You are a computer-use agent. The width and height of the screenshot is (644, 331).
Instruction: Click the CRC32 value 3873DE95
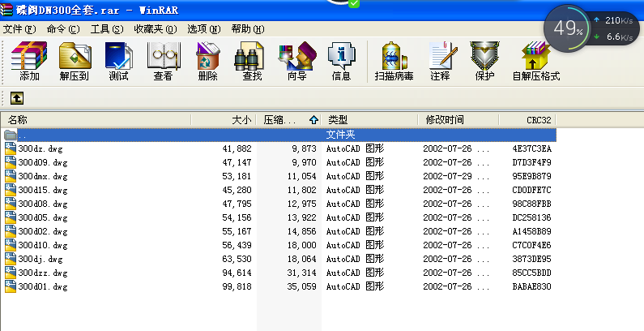[532, 259]
